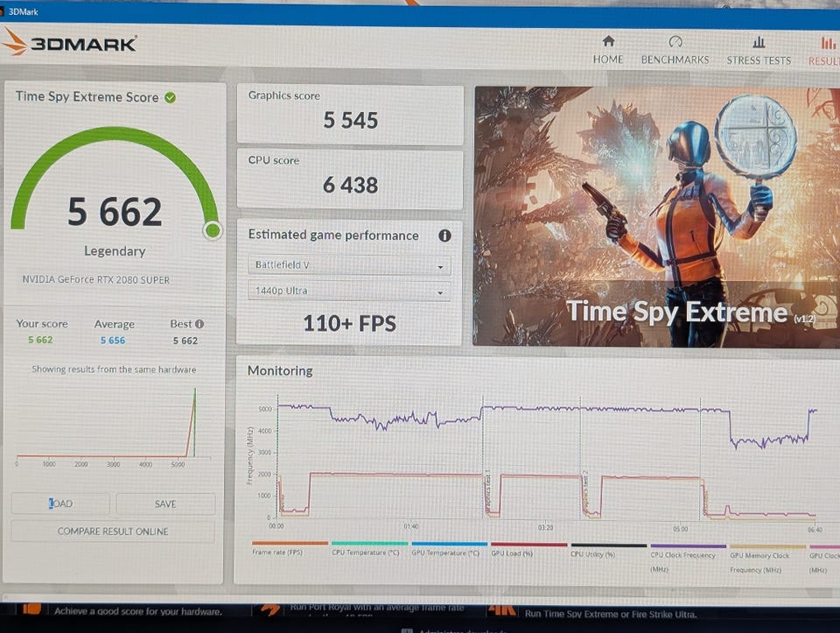Click Your score value 5 662
Viewport: 840px width, 633px height.
(x=40, y=340)
